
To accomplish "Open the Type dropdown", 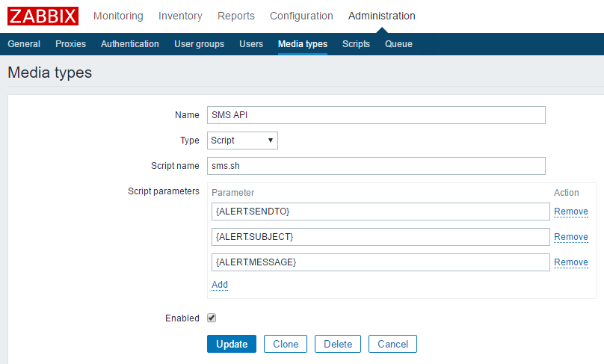I will (x=242, y=140).
